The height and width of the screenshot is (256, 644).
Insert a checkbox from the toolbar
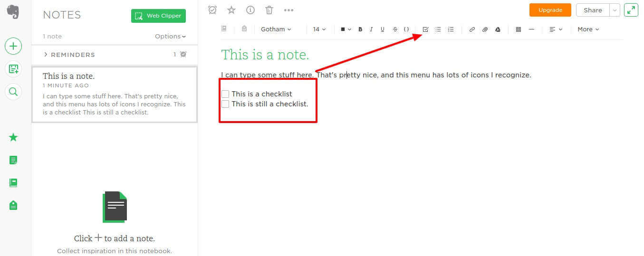pos(425,29)
